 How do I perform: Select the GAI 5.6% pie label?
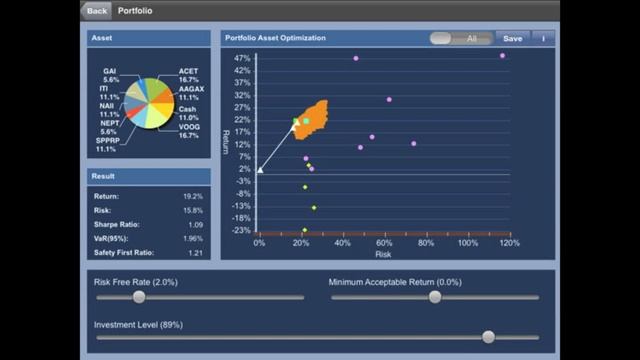(x=111, y=76)
